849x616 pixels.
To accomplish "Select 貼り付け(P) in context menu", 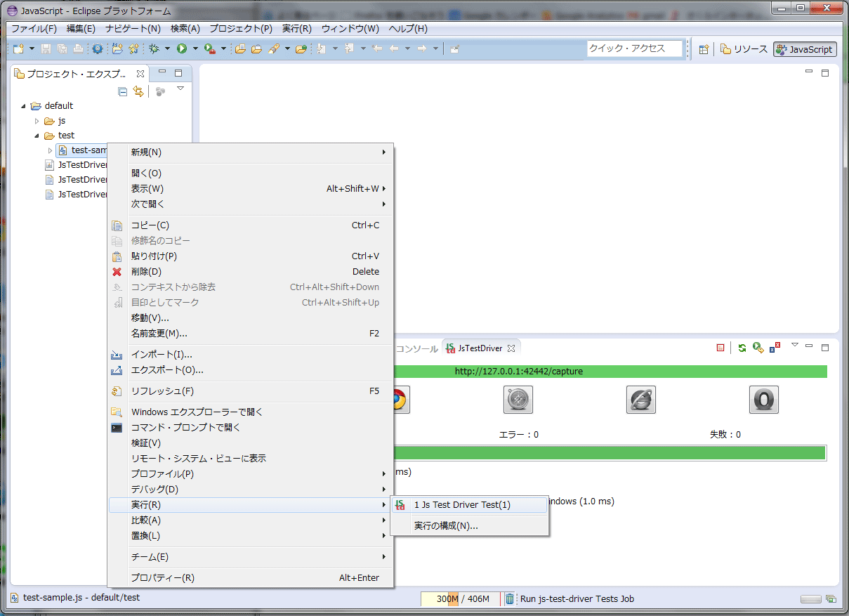I will (x=250, y=256).
